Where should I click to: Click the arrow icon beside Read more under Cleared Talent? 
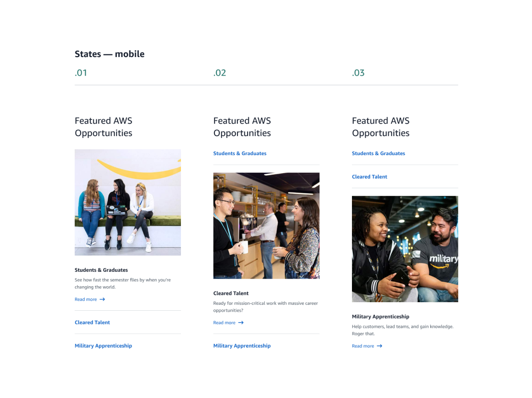tap(241, 322)
